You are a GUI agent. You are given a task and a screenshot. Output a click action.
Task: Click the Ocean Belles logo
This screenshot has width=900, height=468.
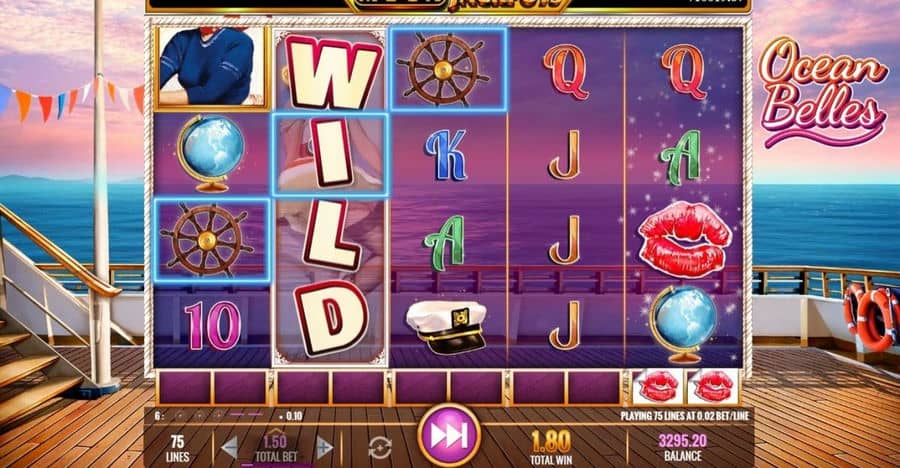click(x=822, y=91)
